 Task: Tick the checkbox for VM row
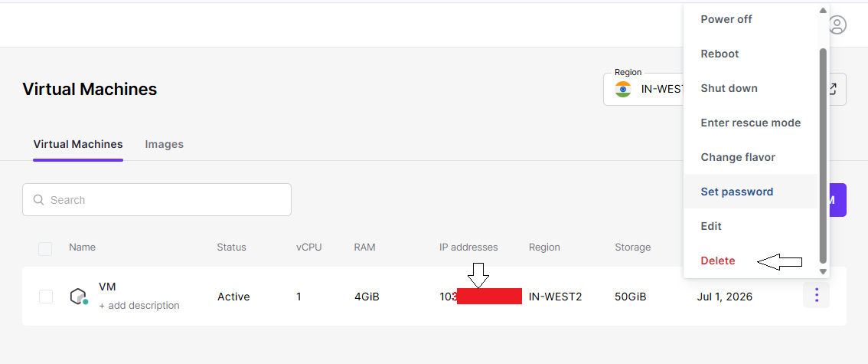[46, 297]
